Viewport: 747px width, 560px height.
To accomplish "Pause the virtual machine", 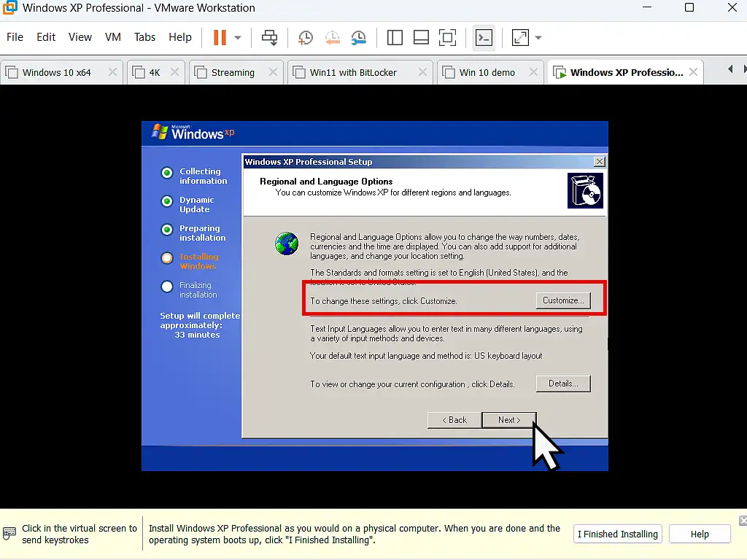I will click(x=220, y=37).
